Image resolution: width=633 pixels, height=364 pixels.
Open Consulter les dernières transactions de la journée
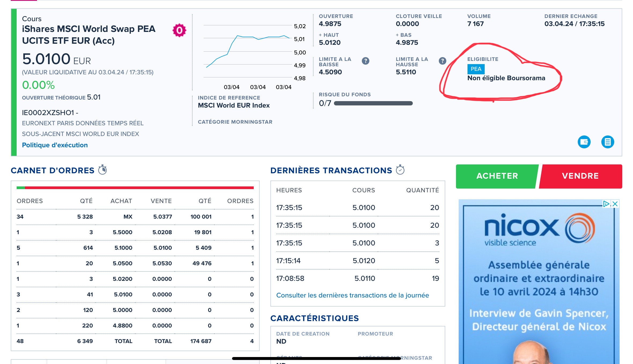click(352, 295)
